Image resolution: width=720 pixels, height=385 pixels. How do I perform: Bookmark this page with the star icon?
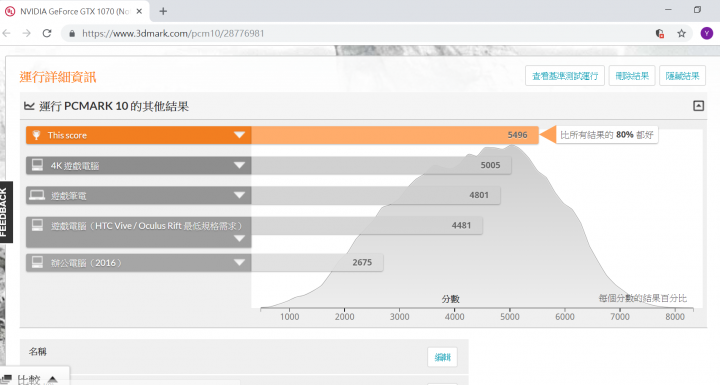[681, 33]
